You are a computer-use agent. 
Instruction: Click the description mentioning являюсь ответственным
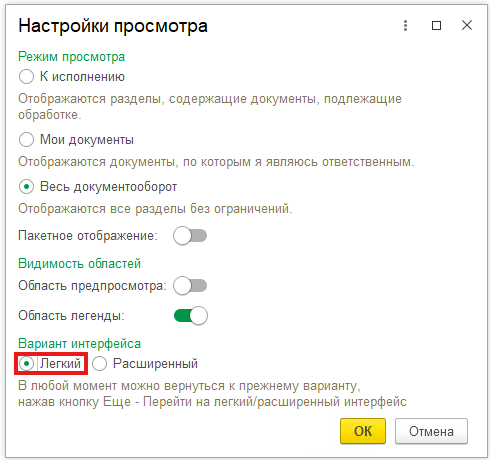coord(216,162)
